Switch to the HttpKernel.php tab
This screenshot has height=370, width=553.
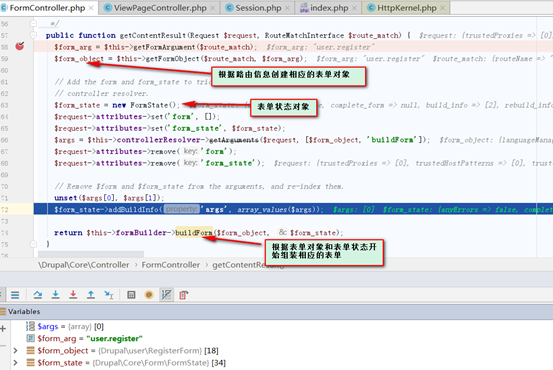click(407, 8)
